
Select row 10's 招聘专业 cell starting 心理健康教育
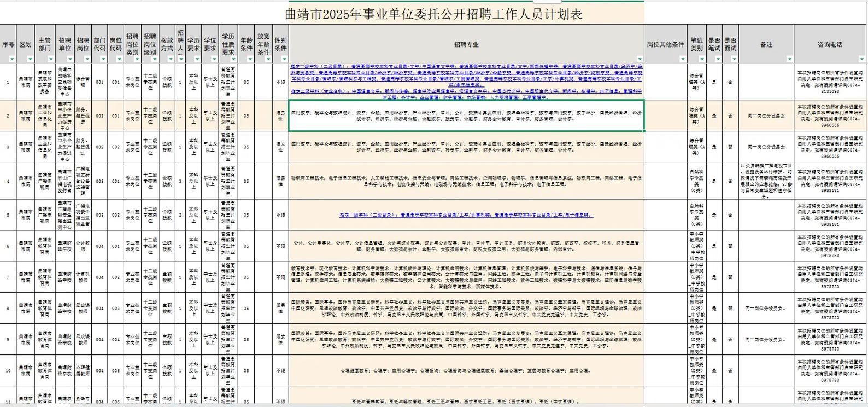click(466, 370)
